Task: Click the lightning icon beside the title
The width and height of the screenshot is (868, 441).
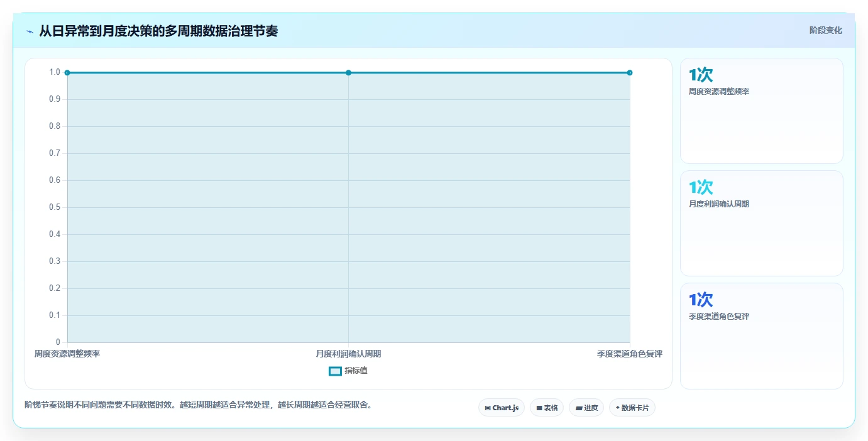Action: 30,31
